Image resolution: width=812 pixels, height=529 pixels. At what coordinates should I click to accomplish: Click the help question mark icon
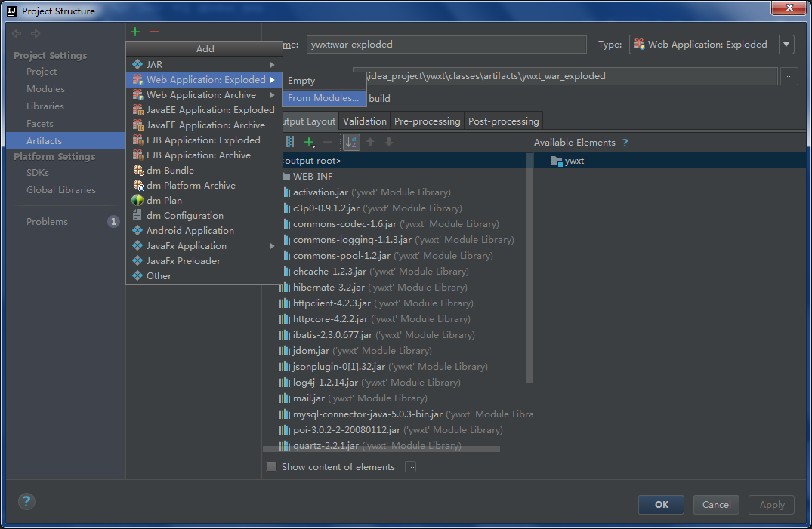click(26, 501)
